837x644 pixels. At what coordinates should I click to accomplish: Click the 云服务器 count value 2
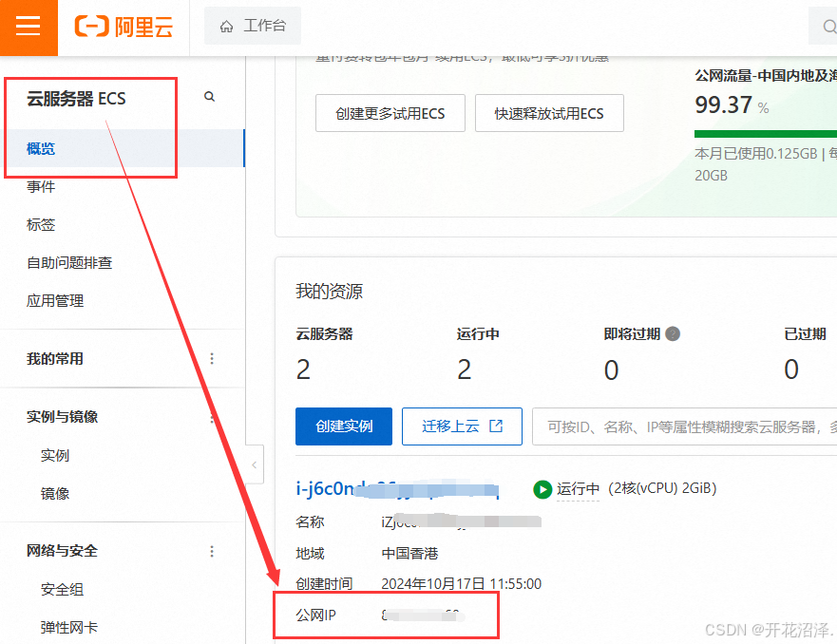[x=303, y=369]
